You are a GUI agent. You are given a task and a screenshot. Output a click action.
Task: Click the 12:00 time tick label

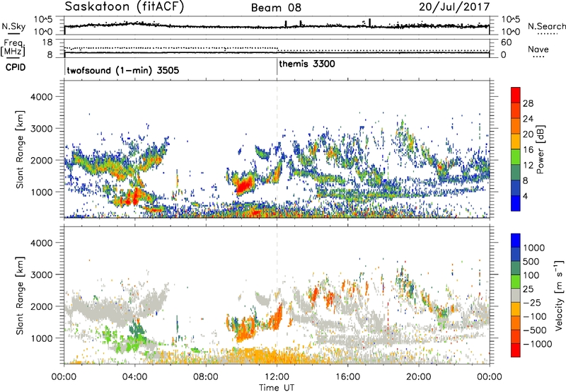click(x=277, y=377)
